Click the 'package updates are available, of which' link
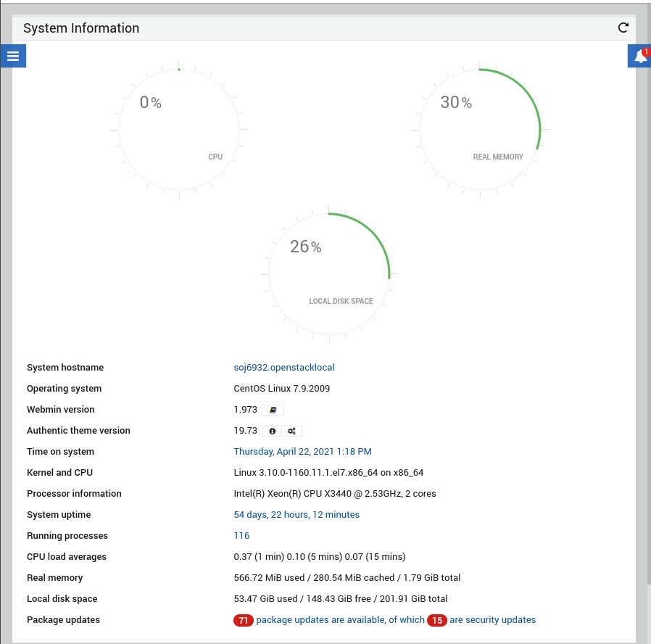This screenshot has width=651, height=644. (x=341, y=620)
